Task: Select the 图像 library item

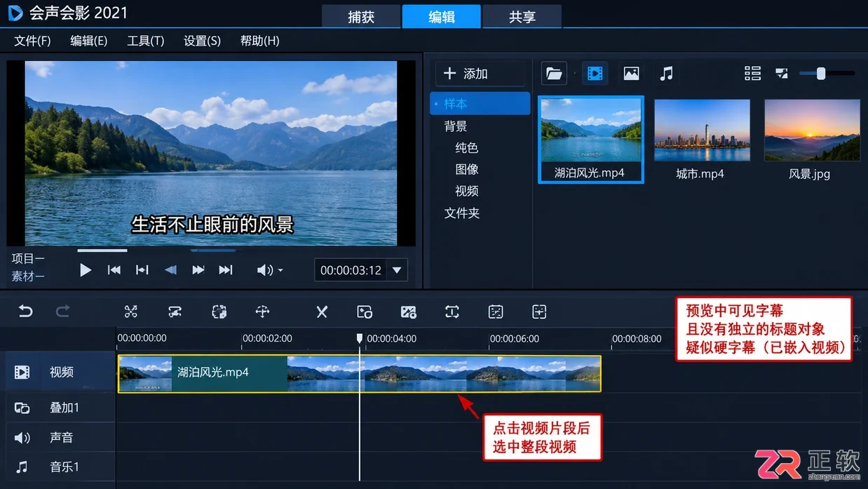Action: point(467,170)
